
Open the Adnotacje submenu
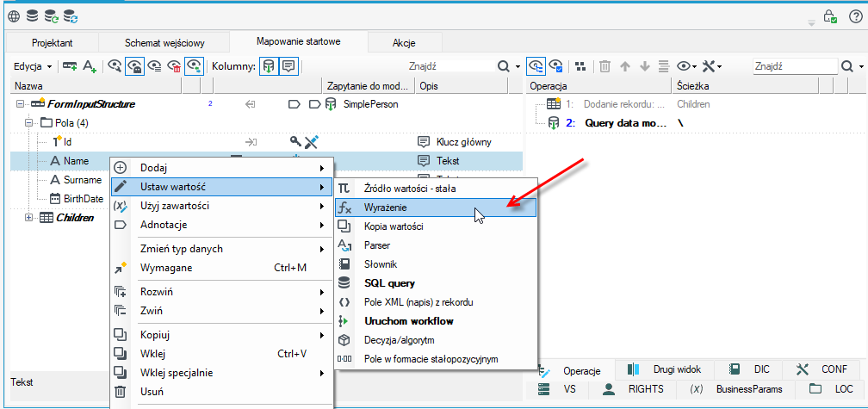pos(222,225)
